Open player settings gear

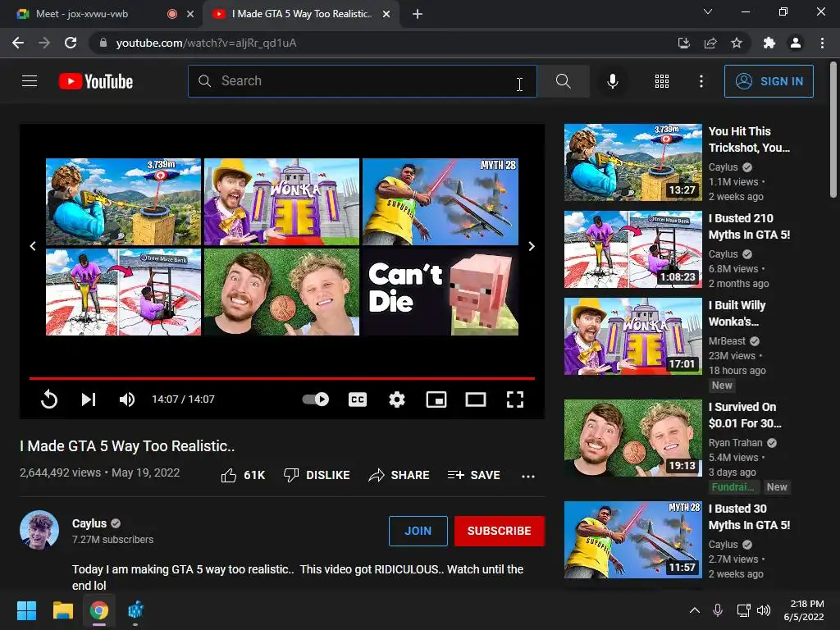tap(396, 399)
